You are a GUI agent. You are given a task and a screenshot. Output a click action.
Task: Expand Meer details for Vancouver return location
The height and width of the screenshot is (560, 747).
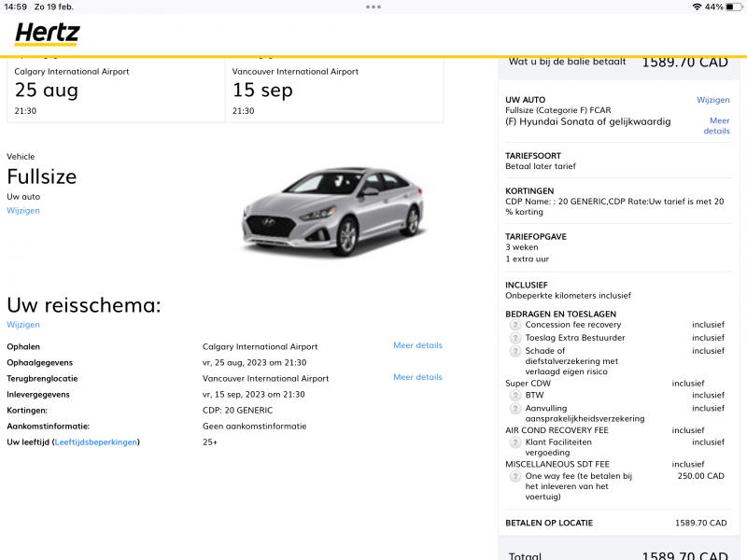point(417,377)
